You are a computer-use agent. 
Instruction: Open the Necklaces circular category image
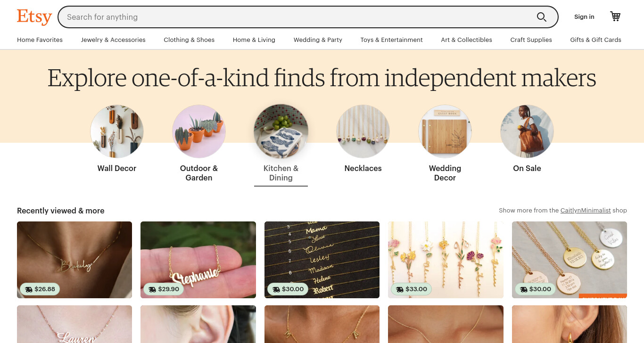click(363, 131)
